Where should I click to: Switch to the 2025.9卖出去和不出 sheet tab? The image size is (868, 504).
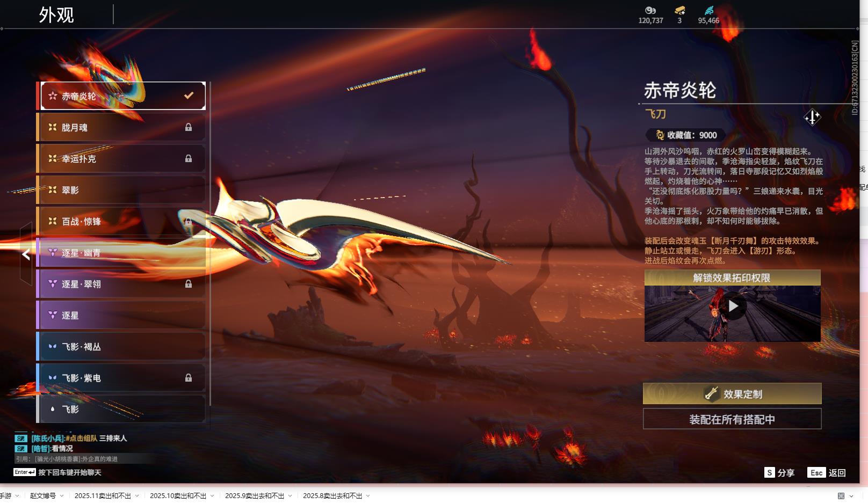pos(255,495)
